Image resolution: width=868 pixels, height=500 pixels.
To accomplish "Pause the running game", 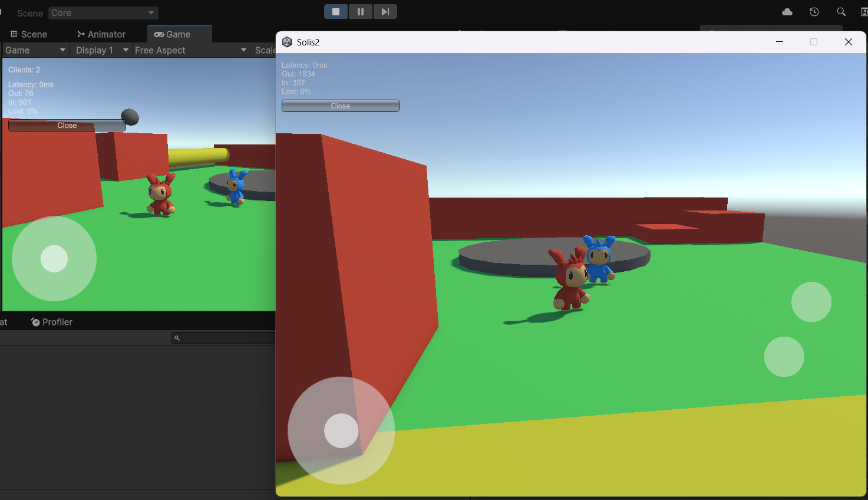I will click(x=361, y=12).
